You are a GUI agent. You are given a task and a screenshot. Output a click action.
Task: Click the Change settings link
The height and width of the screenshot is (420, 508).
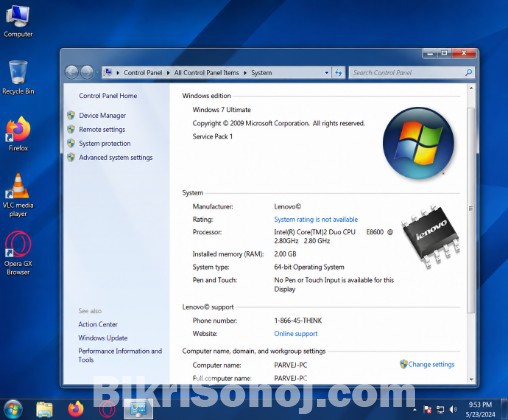pos(431,364)
